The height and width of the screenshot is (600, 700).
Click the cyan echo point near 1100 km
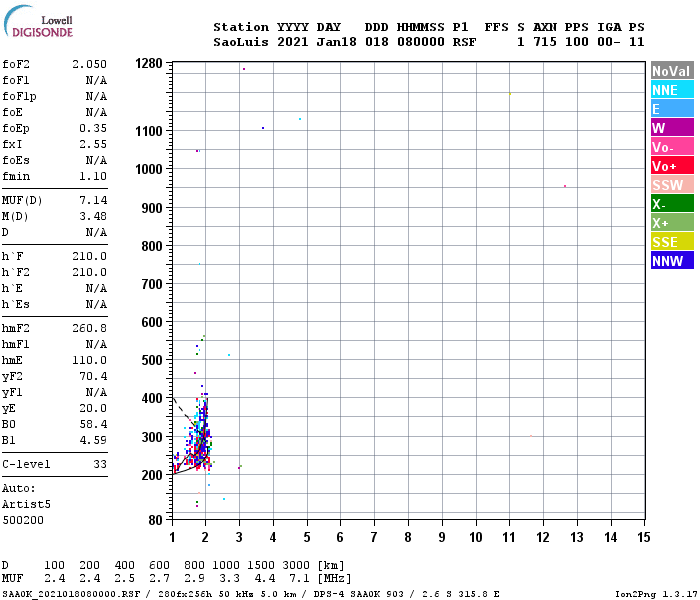point(300,119)
